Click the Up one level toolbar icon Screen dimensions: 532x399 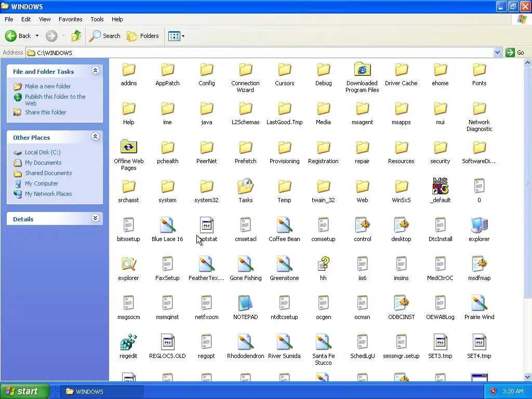coord(76,36)
